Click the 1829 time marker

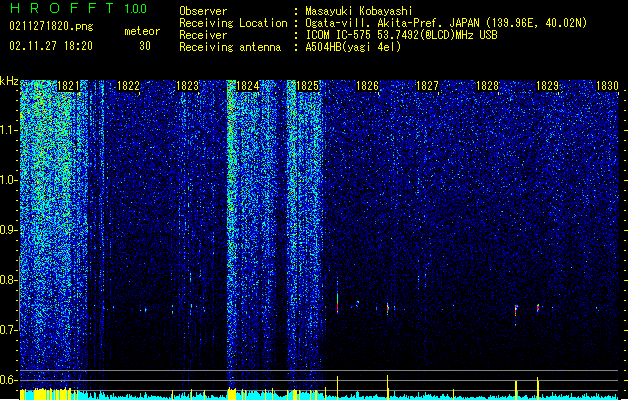point(548,86)
